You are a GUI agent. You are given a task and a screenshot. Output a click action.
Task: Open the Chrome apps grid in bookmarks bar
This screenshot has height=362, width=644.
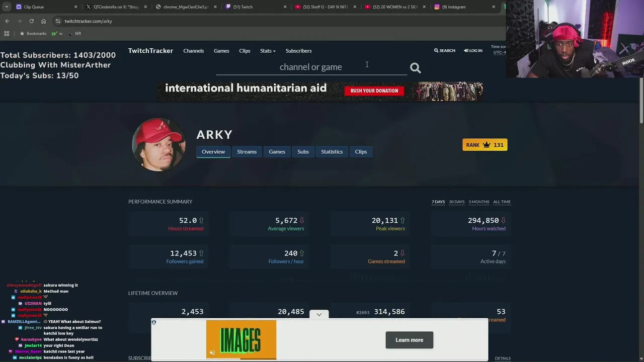point(7,33)
